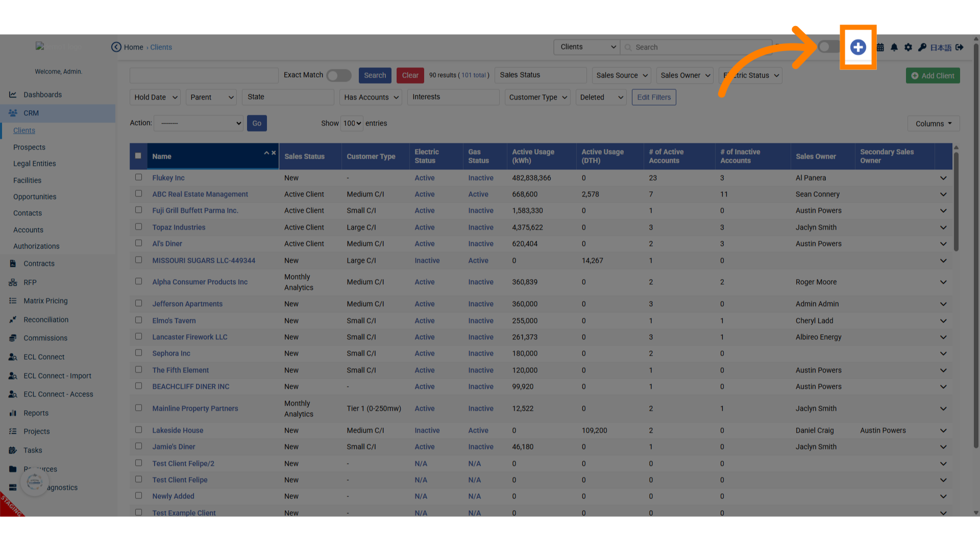The width and height of the screenshot is (980, 551).
Task: Check the Flukey Inc row checkbox
Action: [138, 177]
